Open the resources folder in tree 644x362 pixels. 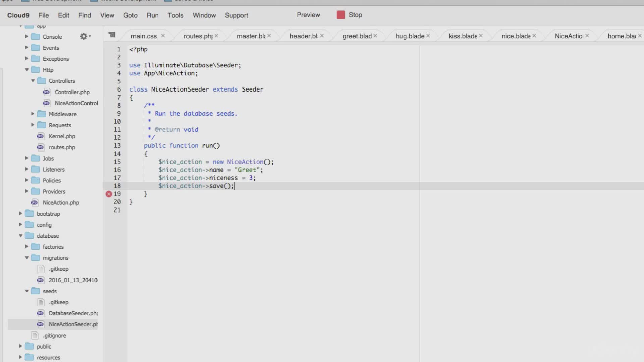(48, 357)
